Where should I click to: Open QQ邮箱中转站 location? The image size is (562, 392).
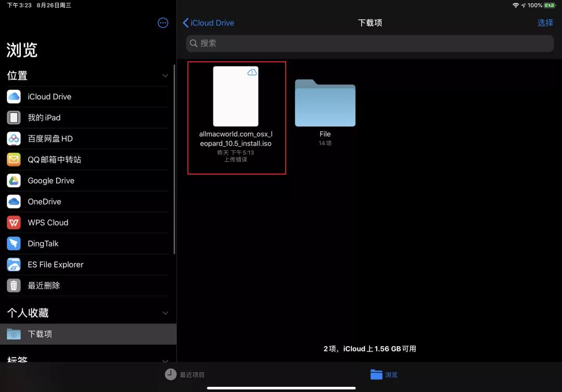54,160
